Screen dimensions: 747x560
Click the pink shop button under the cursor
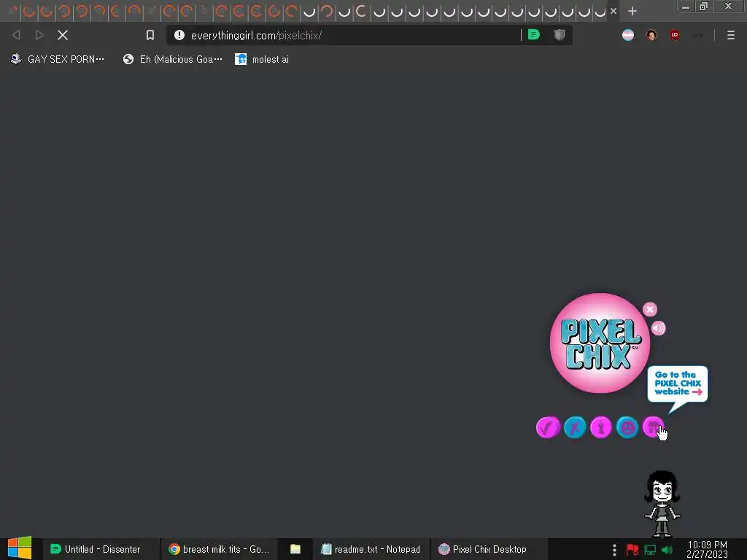pyautogui.click(x=653, y=427)
